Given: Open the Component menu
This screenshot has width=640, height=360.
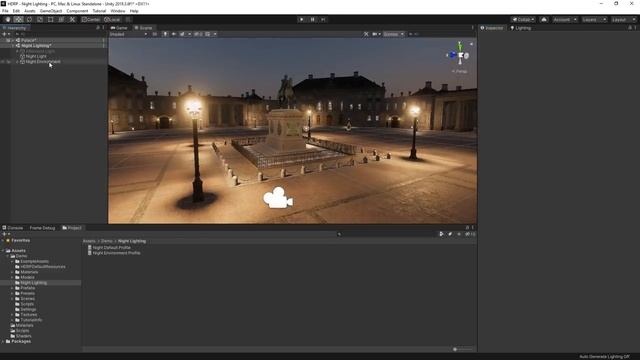Looking at the screenshot, I should point(77,11).
